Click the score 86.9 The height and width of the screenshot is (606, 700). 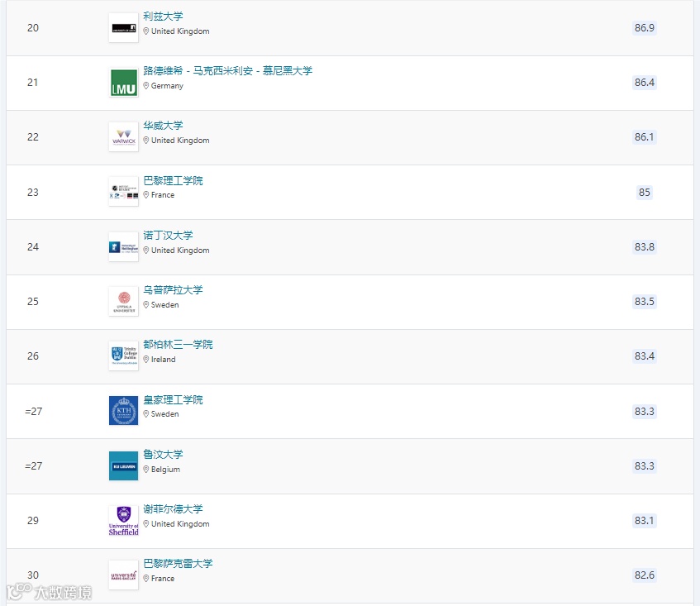coord(644,27)
